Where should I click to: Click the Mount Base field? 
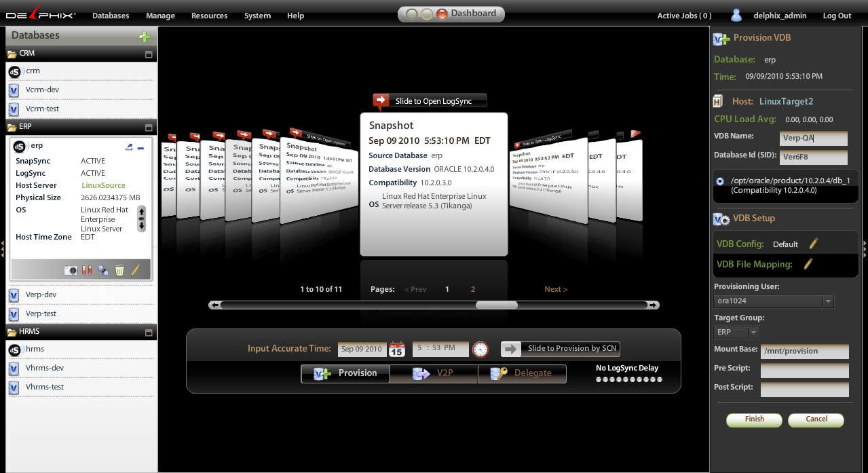[805, 352]
